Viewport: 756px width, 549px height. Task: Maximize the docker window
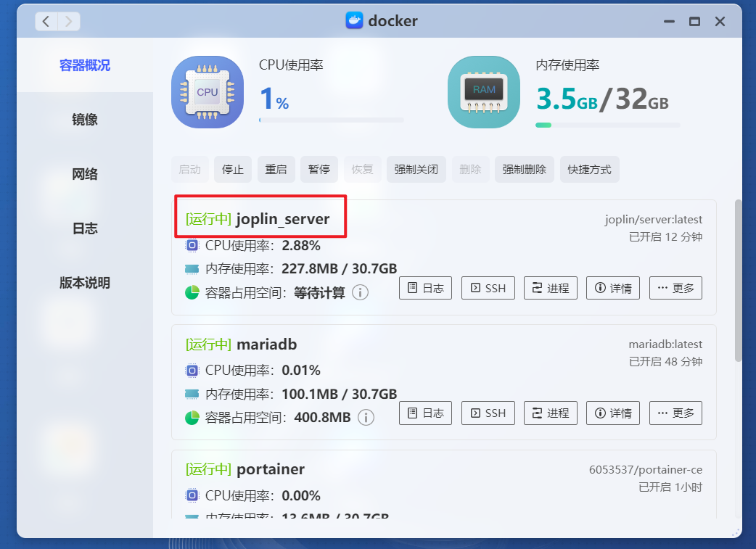(x=694, y=21)
